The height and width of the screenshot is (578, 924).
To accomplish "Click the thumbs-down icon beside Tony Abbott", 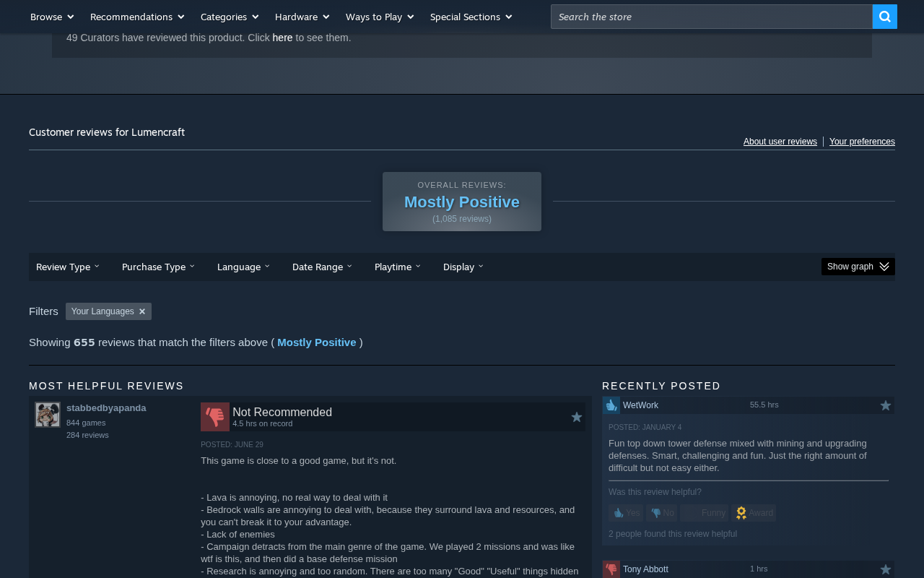I will 611,569.
